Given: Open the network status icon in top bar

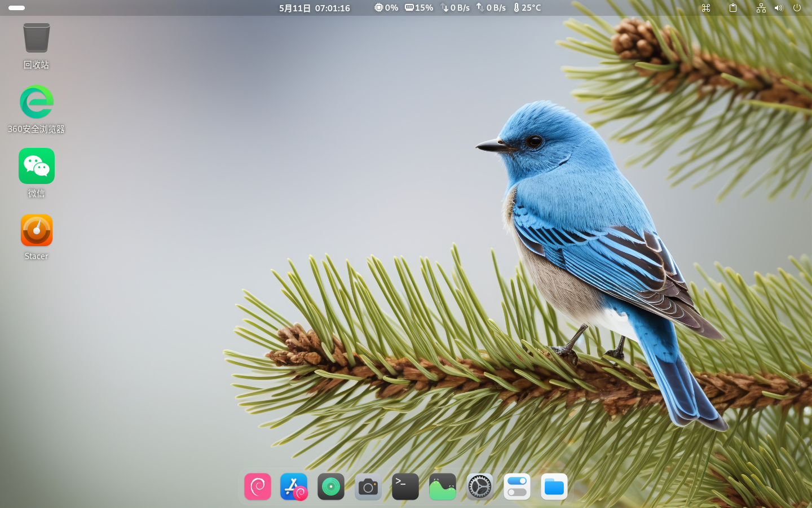Looking at the screenshot, I should (761, 8).
